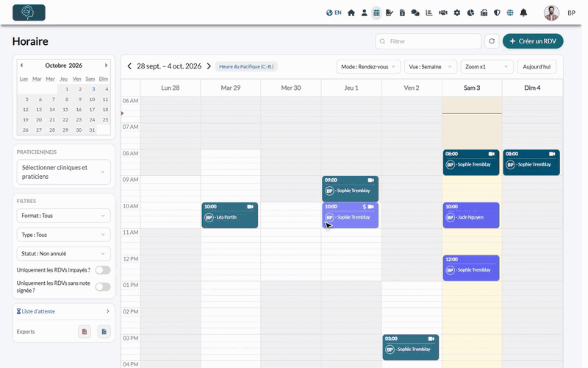Open Léa Fortin 10:00 appointment on Tuesday
Viewport: 588px width, 368px height.
coord(230,216)
